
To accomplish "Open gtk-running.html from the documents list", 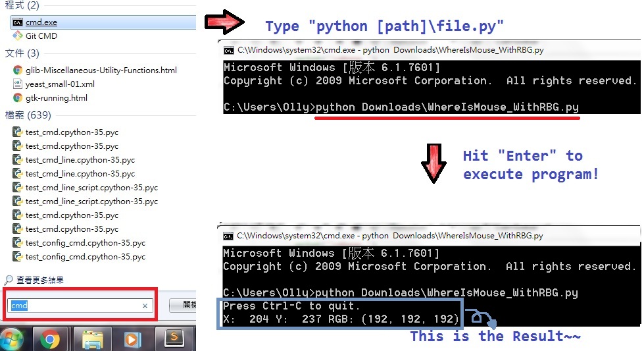I will coord(56,97).
